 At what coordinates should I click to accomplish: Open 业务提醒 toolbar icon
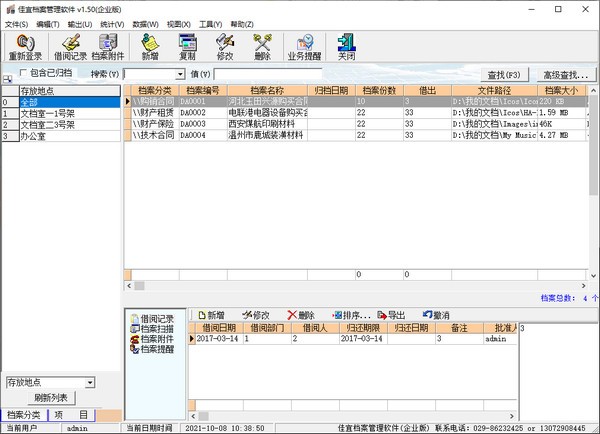point(305,47)
